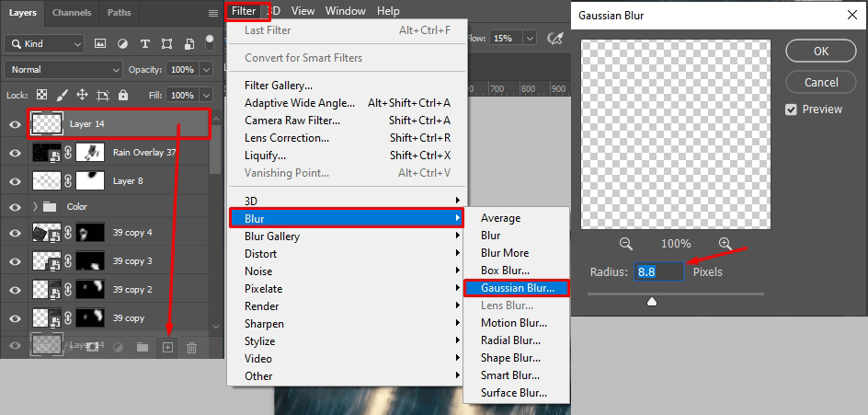The image size is (868, 415).
Task: Open the Layers panel options menu
Action: point(213,13)
